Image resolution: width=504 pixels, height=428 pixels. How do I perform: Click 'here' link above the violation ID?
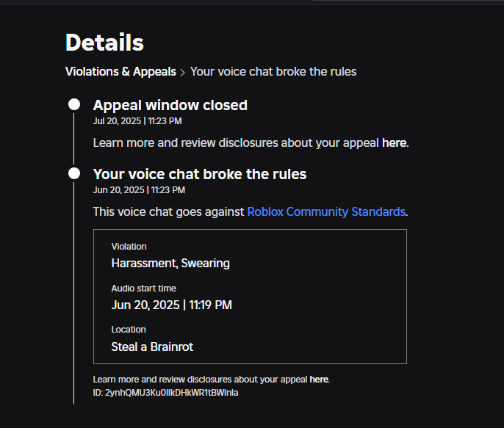319,380
